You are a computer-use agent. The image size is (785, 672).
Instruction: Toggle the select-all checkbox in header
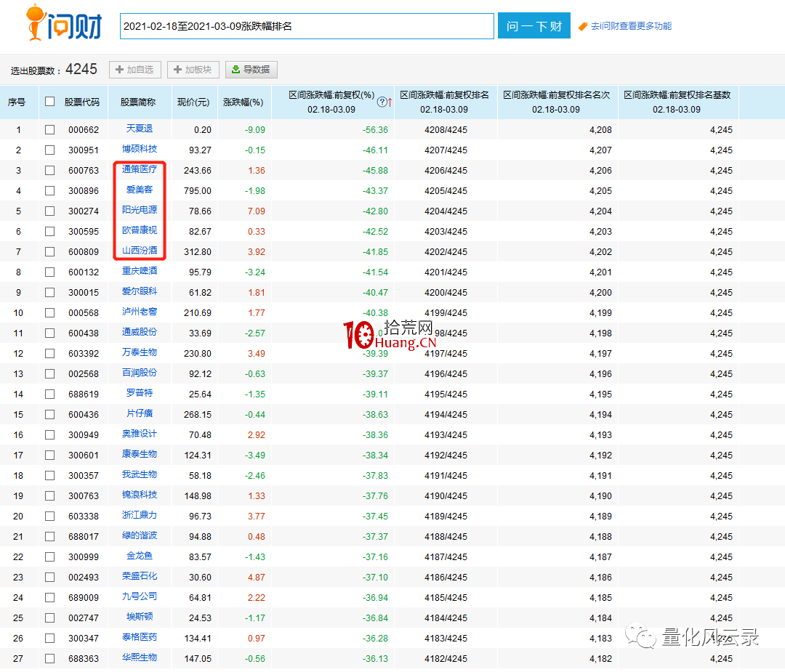click(x=49, y=102)
